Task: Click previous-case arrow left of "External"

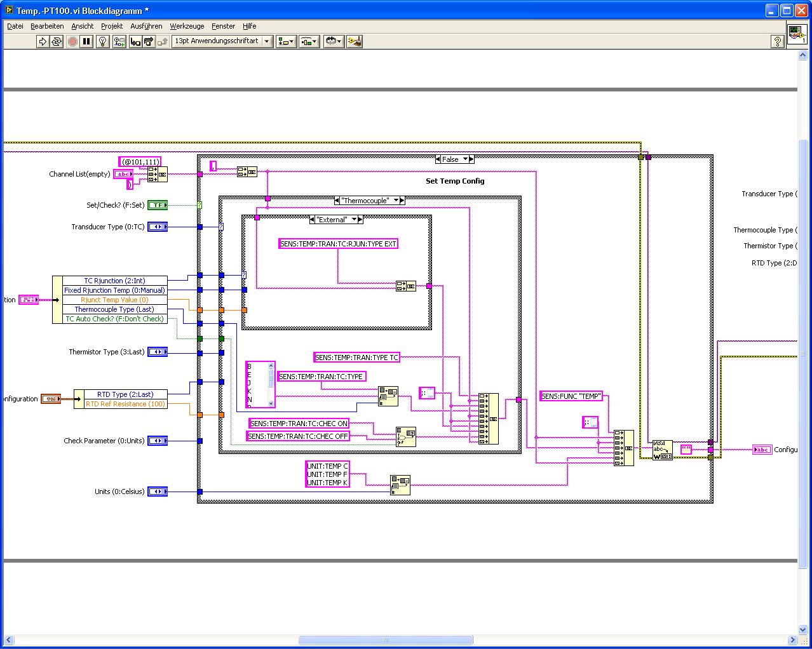Action: tap(313, 220)
